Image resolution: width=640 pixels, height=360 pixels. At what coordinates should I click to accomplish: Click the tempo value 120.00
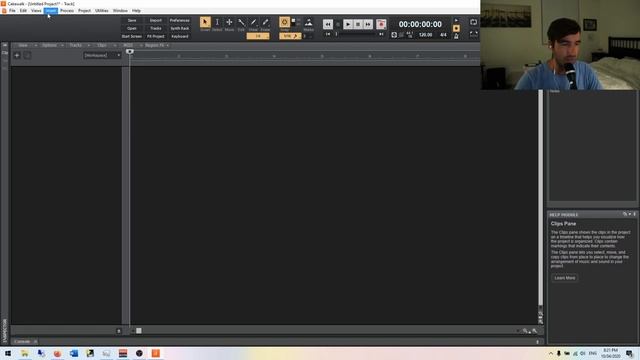(x=425, y=35)
